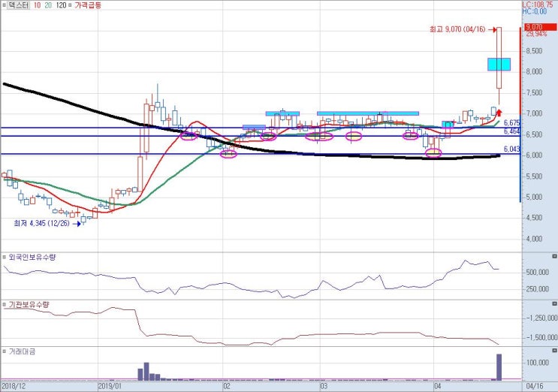Click the 8,500 price axis label
This screenshot has height=392, width=558.
click(x=535, y=51)
